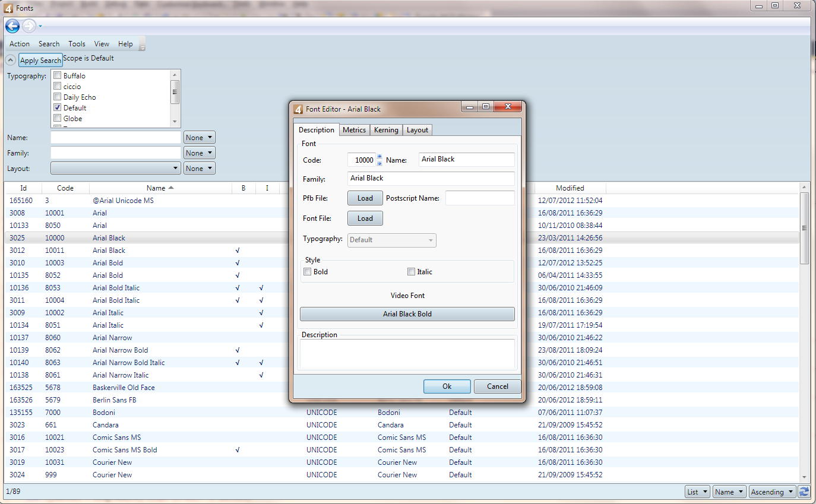816x504 pixels.
Task: Click the greyed forward navigation arrow
Action: [x=29, y=26]
